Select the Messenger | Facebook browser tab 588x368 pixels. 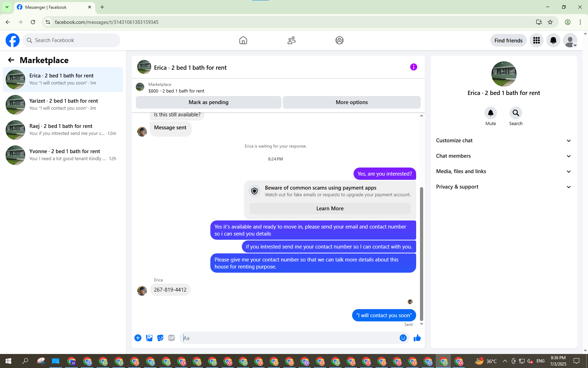click(x=54, y=7)
